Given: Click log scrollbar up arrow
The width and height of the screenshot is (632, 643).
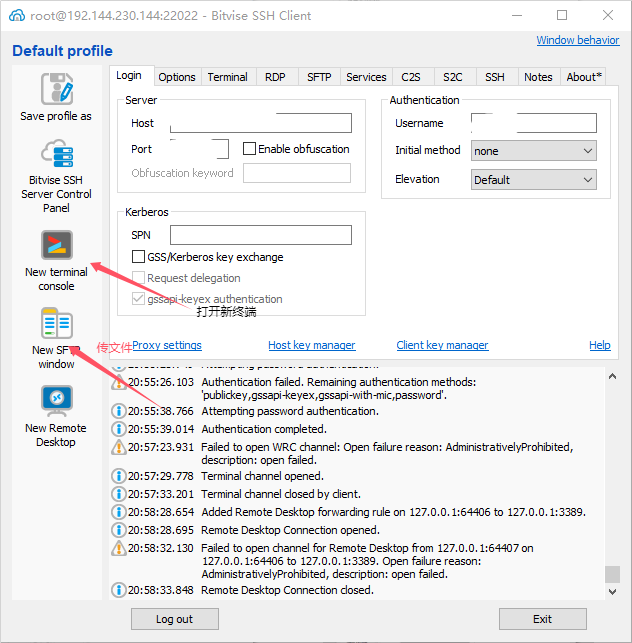Looking at the screenshot, I should [612, 376].
